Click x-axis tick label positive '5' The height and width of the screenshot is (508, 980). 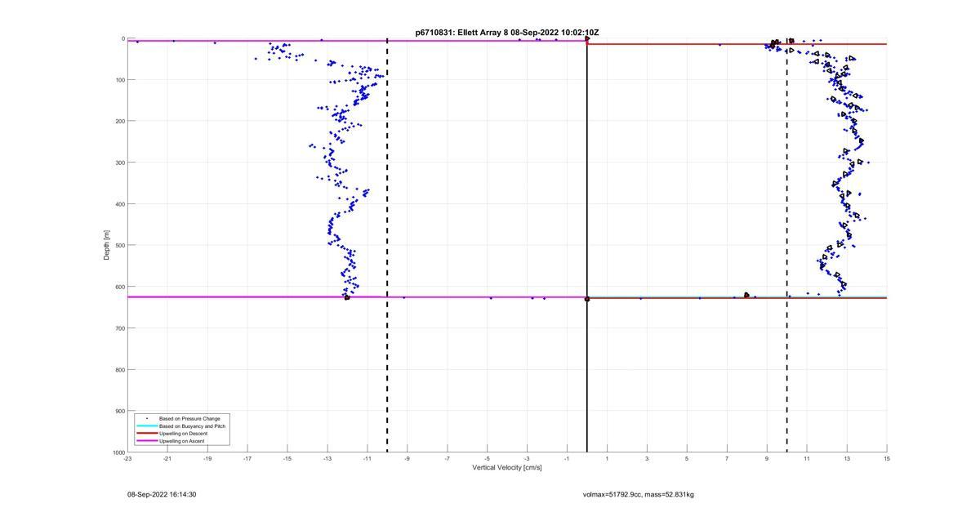tap(687, 458)
